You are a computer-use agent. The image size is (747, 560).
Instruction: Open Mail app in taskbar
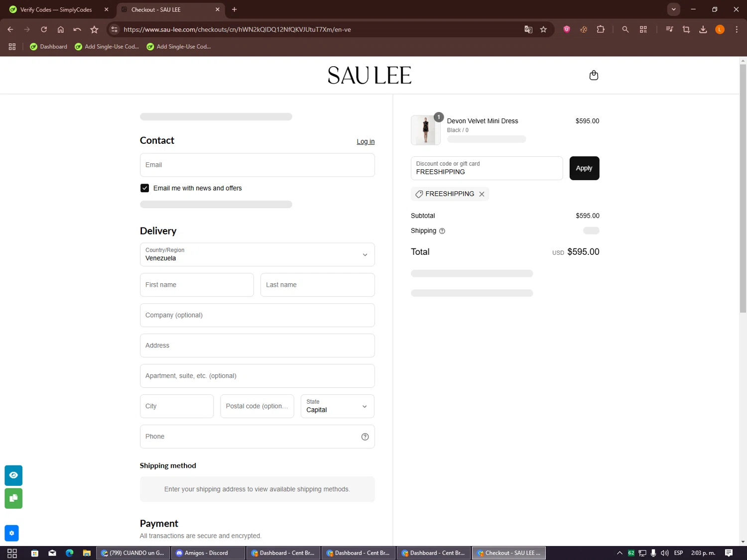[52, 553]
